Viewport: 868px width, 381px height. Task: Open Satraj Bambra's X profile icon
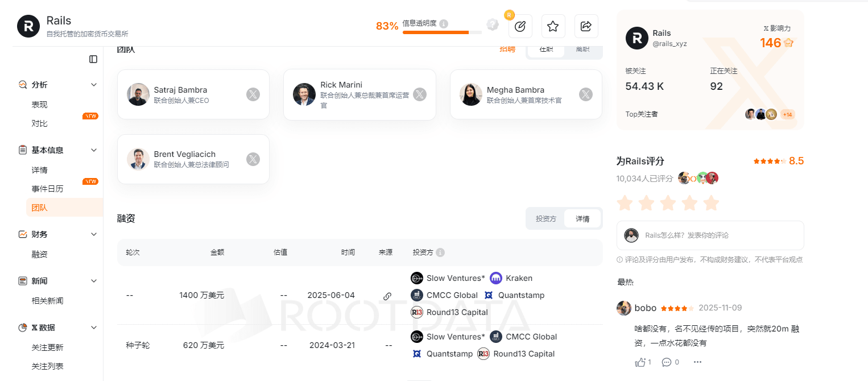[253, 94]
